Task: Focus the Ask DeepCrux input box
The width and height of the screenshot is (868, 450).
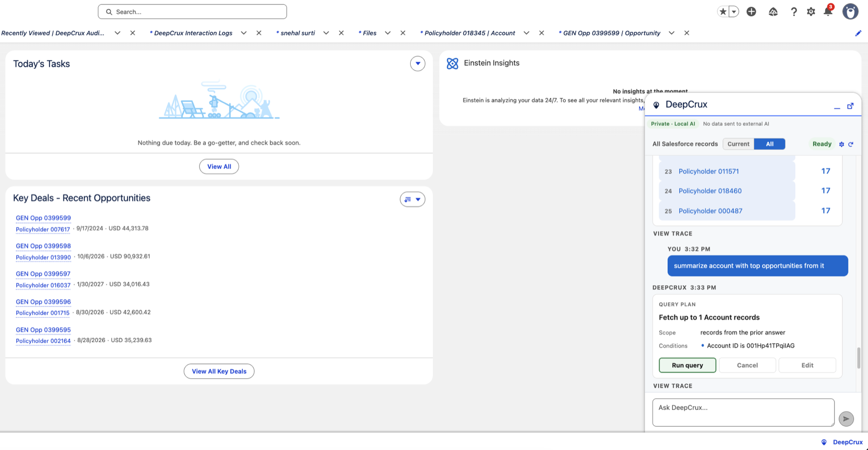Action: 743,413
